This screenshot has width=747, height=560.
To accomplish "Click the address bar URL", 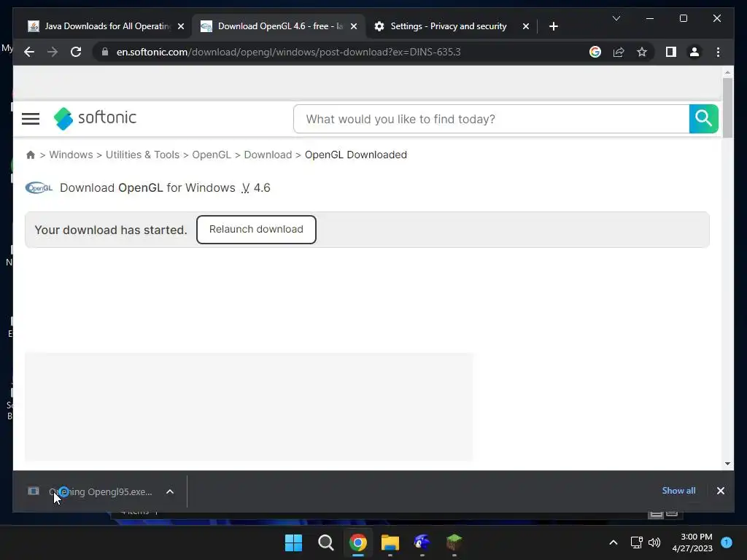I will [288, 52].
